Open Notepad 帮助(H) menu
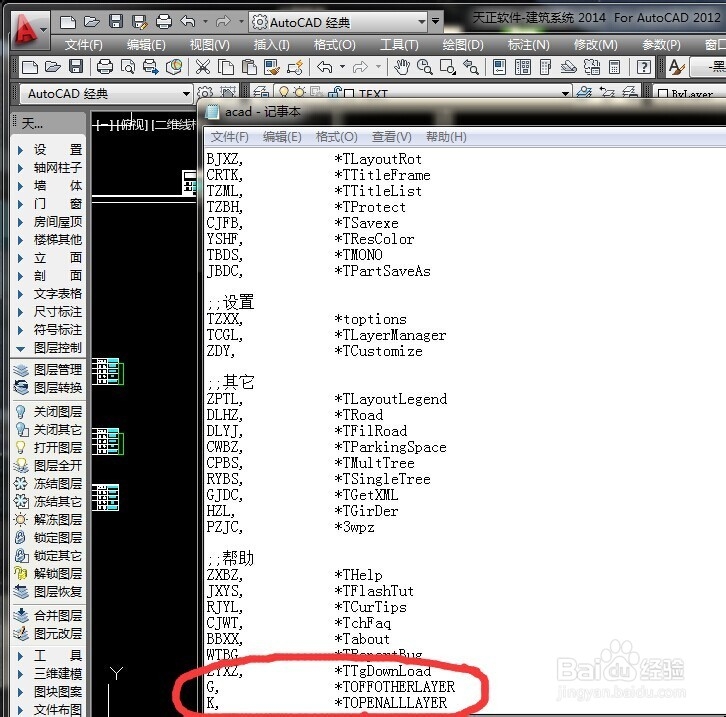This screenshot has width=726, height=717. [446, 137]
